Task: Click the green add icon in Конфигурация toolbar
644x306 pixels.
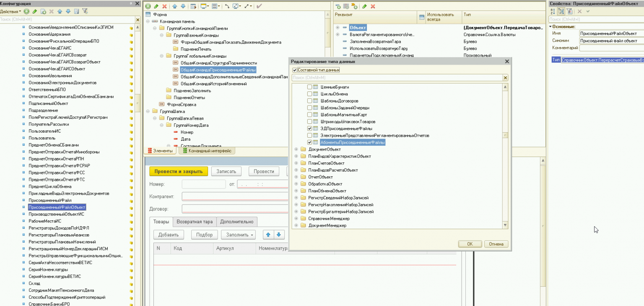Action: [x=27, y=11]
